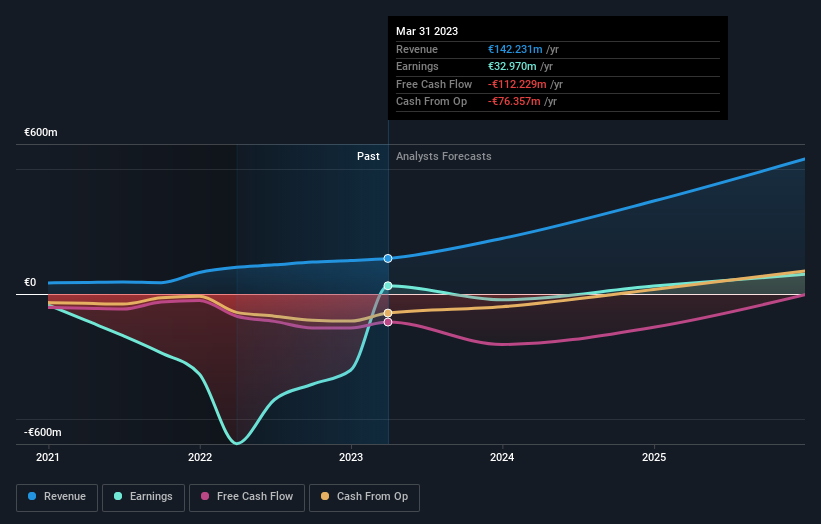Click the pink Free Cash Flow data point marker
The height and width of the screenshot is (524, 821).
pos(388,322)
